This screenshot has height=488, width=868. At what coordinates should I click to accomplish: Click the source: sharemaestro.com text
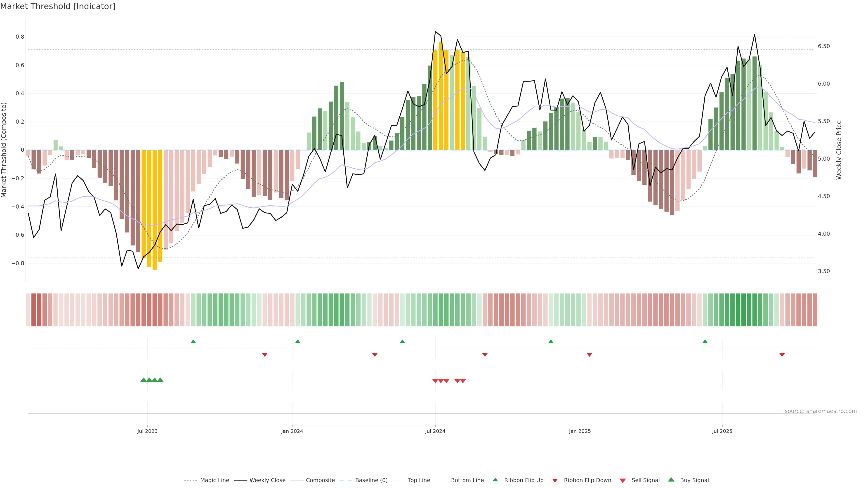(821, 411)
